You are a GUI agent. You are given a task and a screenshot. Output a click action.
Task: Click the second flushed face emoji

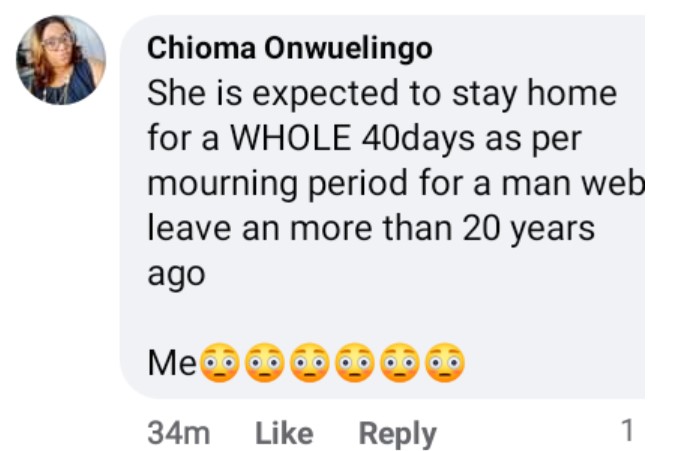[x=265, y=361]
